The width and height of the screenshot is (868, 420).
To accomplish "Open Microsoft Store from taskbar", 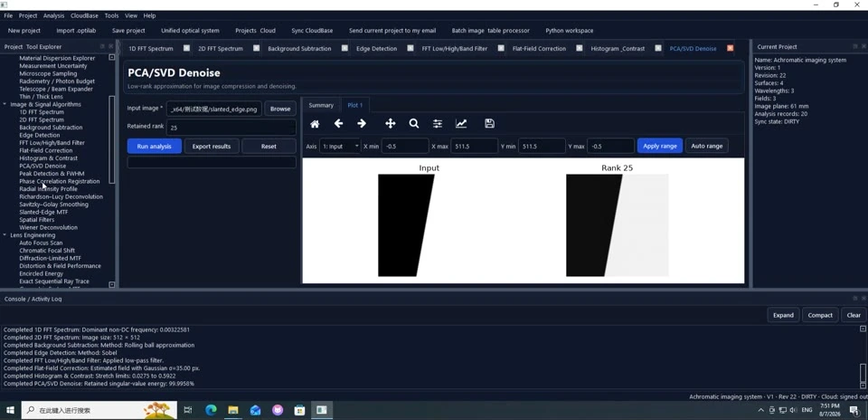I will point(299,410).
